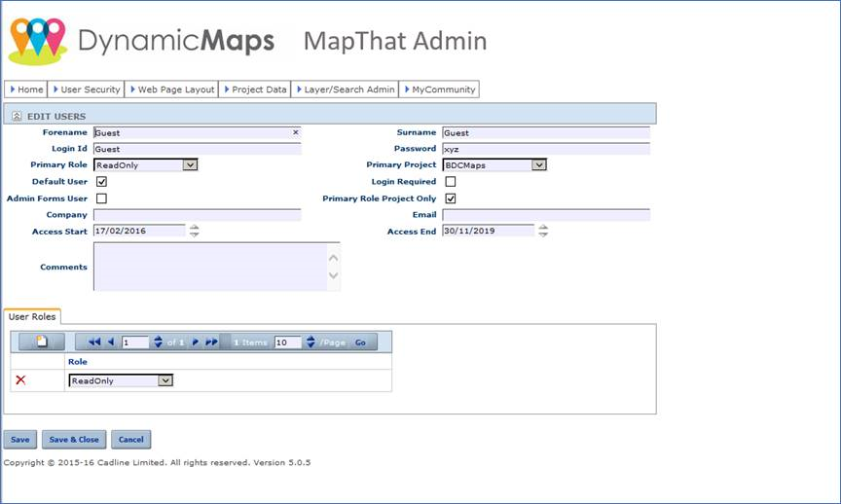Click the Company input field

coord(197,215)
